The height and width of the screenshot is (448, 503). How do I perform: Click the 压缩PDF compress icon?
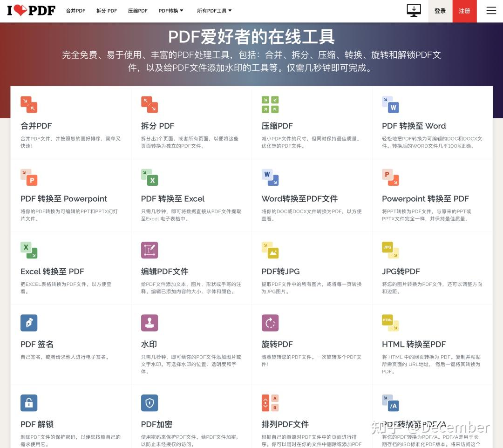(x=270, y=104)
